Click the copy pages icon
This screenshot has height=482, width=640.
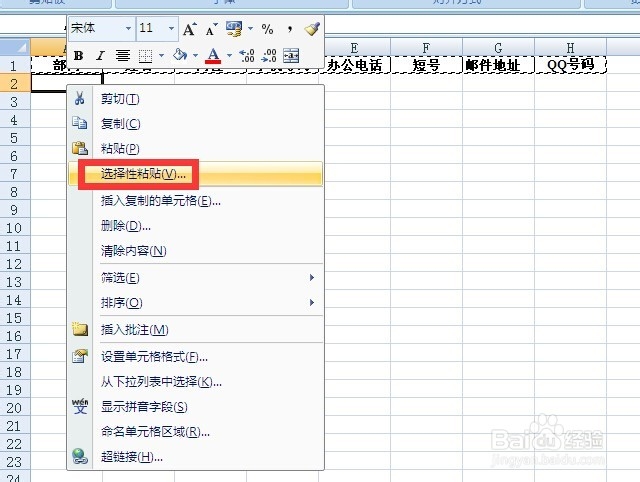pos(80,123)
